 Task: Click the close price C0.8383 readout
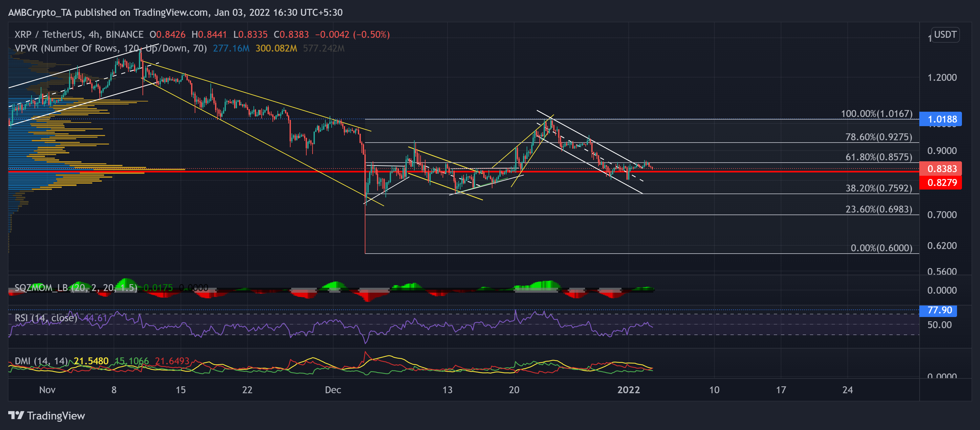[292, 34]
